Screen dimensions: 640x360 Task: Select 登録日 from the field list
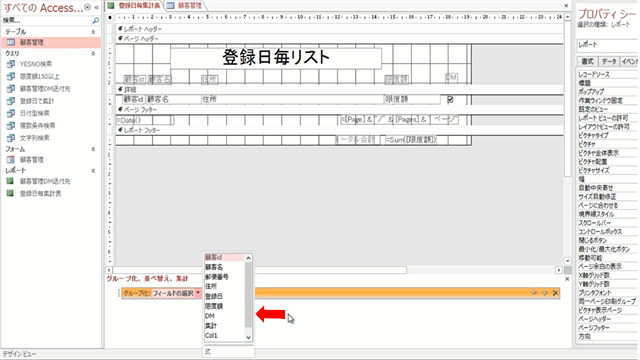point(213,296)
